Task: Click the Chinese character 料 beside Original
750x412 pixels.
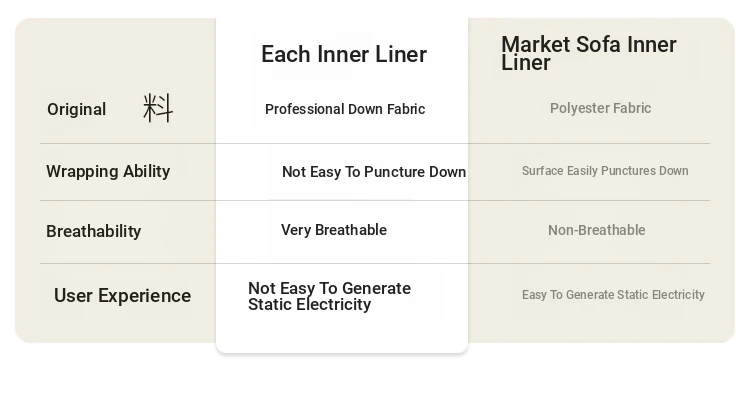Action: 157,108
